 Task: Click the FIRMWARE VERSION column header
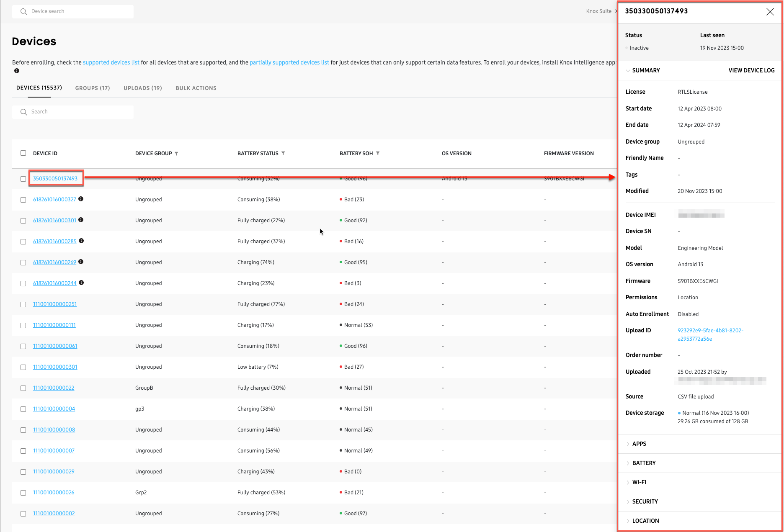click(569, 154)
